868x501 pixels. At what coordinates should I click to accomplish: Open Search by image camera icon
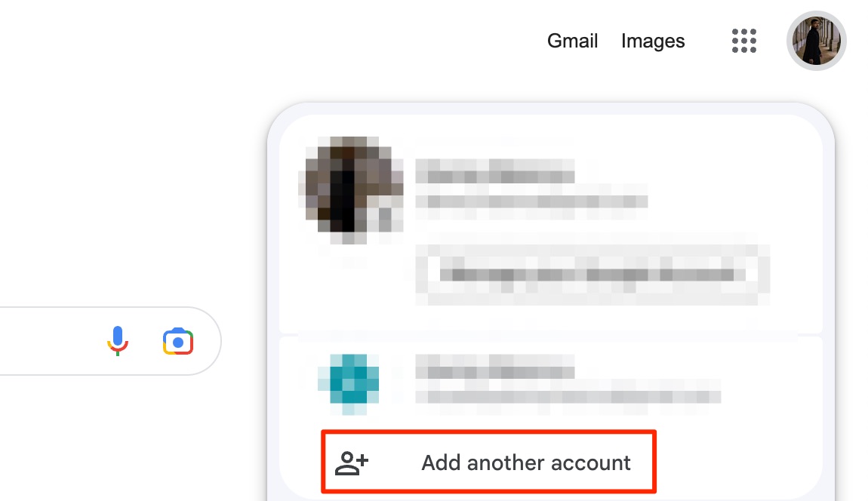pyautogui.click(x=177, y=342)
